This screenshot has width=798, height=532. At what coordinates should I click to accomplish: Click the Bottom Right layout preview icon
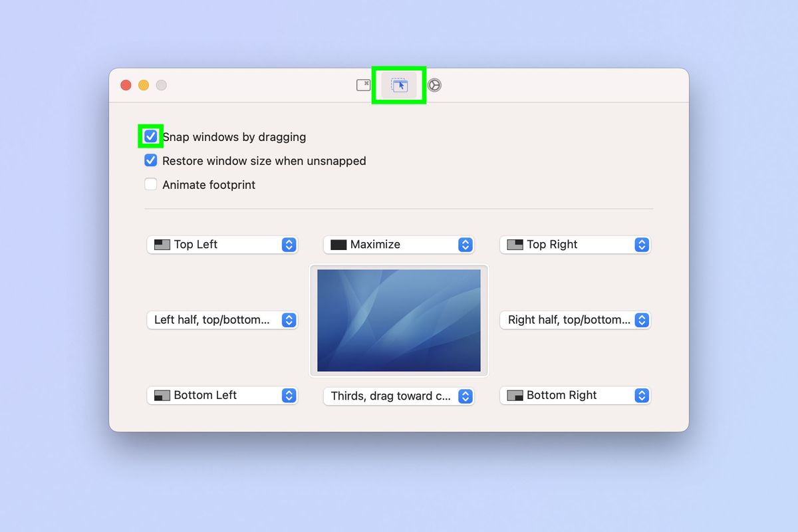[x=515, y=395]
